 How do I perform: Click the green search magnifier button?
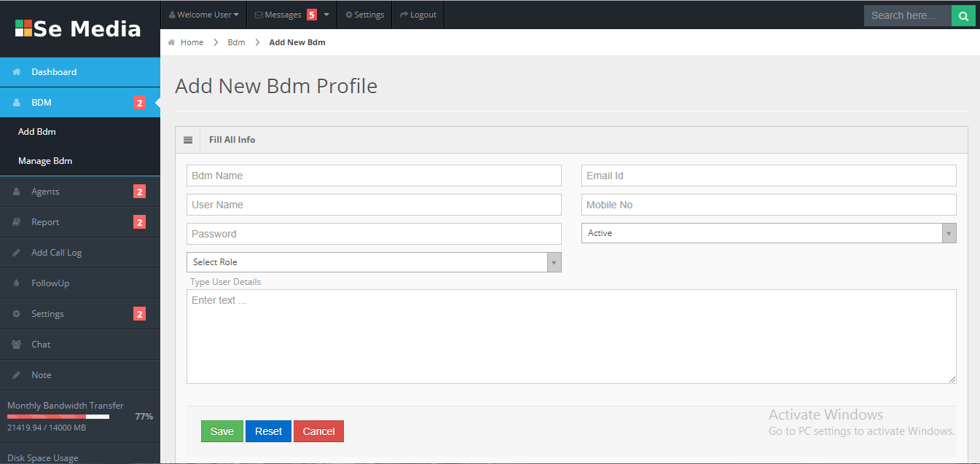pos(963,15)
